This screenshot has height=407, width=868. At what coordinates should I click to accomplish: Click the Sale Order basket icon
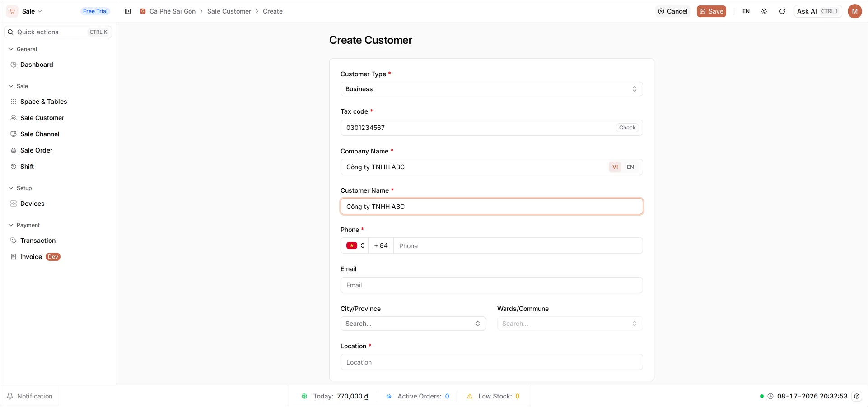point(14,150)
